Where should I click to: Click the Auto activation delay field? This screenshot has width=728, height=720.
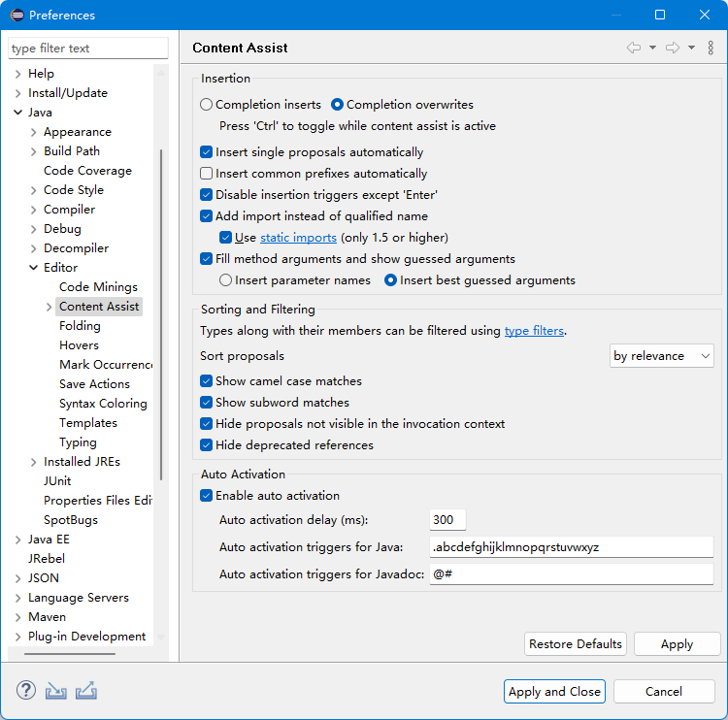coord(447,520)
